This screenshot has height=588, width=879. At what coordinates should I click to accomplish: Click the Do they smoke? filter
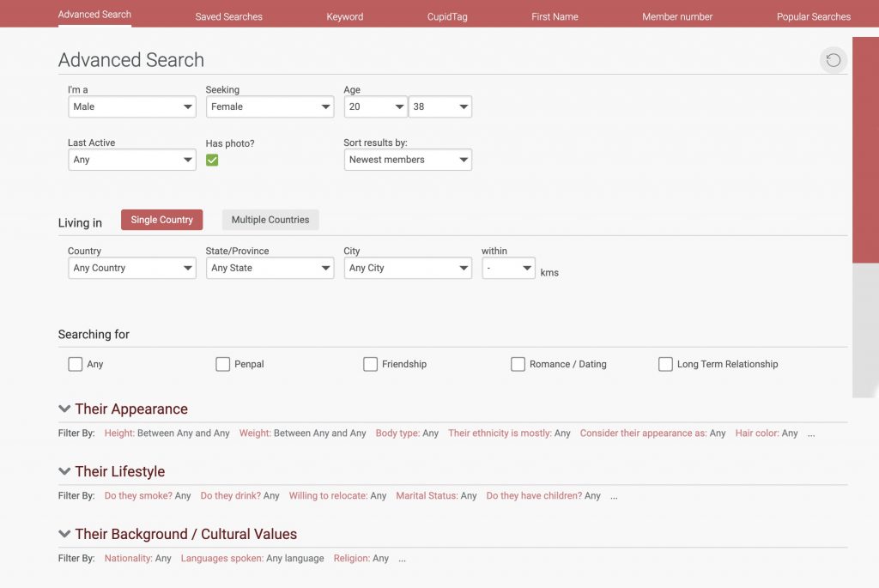(138, 496)
